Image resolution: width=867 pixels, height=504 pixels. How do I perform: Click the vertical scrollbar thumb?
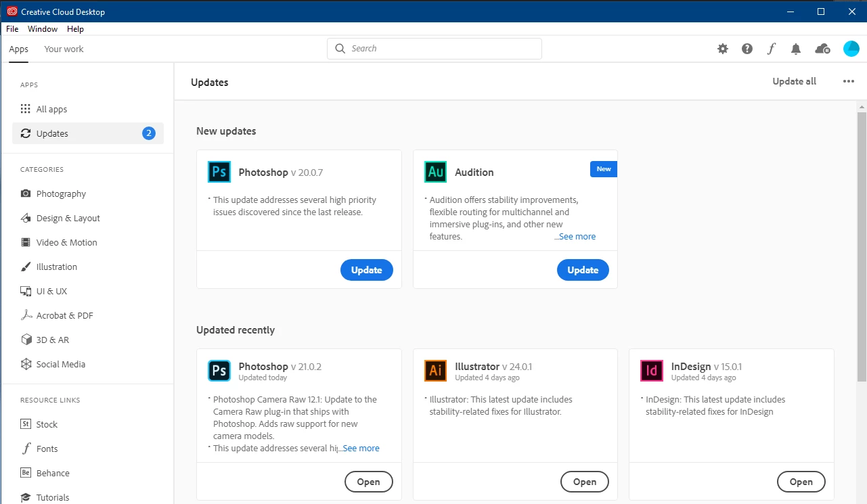pyautogui.click(x=862, y=247)
